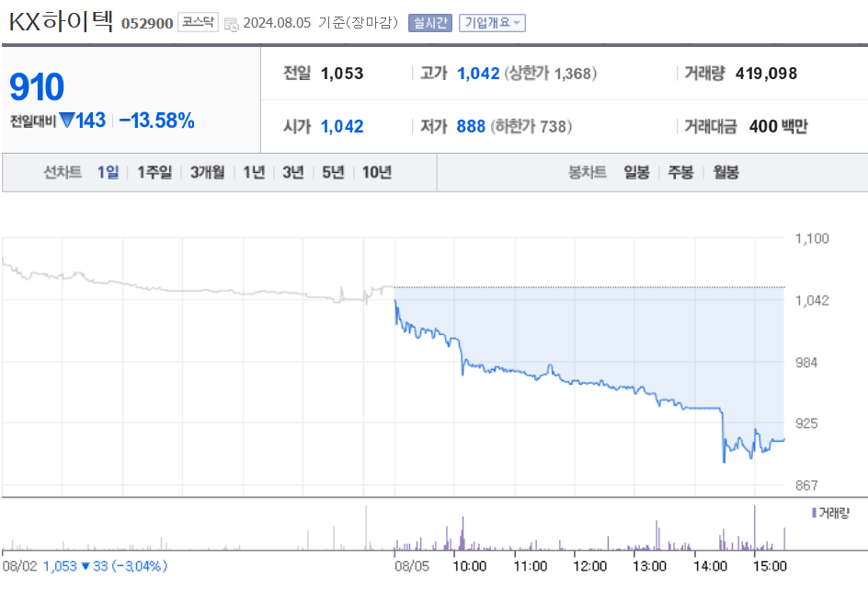Viewport: 868px width, 599px height.
Task: Click the 867 y-axis label
Action: [806, 486]
